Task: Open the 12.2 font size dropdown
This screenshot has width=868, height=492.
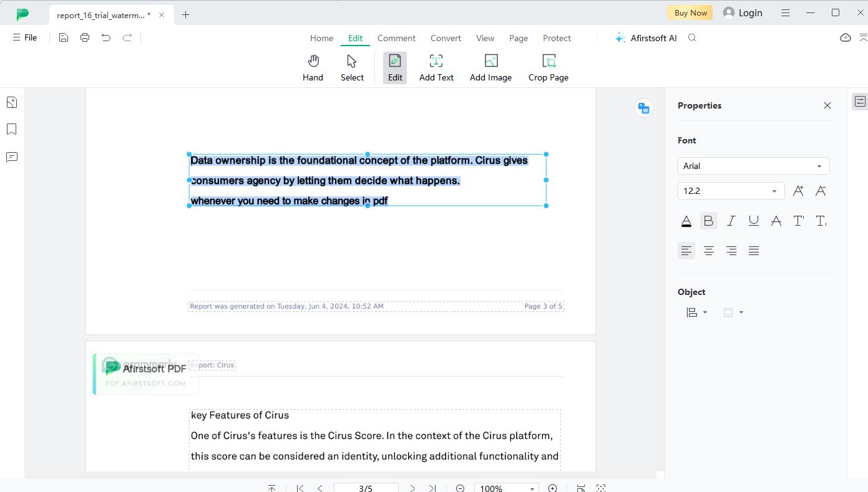Action: tap(731, 191)
